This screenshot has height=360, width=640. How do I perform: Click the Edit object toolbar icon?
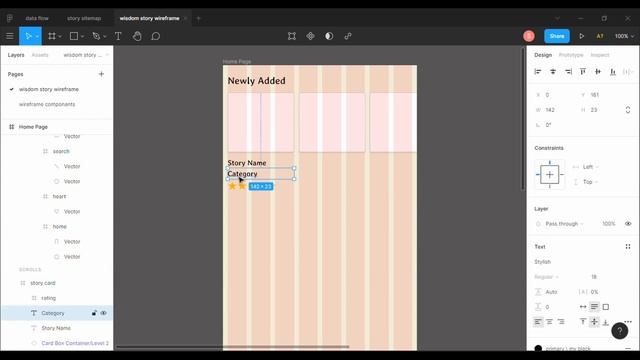click(291, 36)
